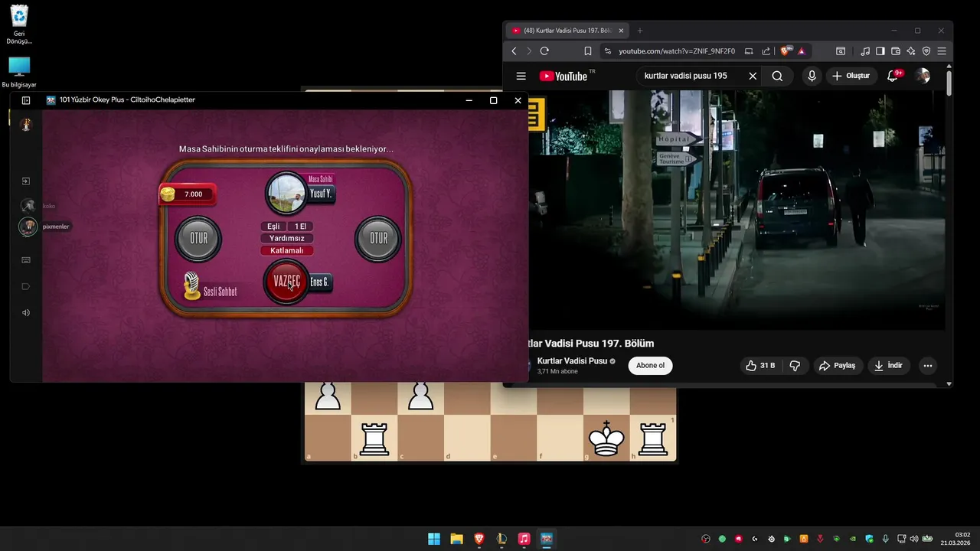Click the youtube.com URL address field

pyautogui.click(x=677, y=51)
